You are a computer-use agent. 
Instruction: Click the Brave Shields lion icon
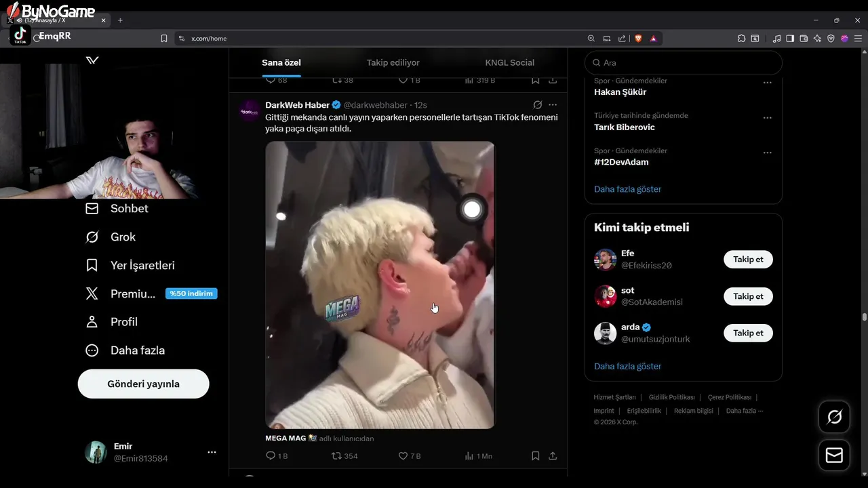pyautogui.click(x=638, y=39)
